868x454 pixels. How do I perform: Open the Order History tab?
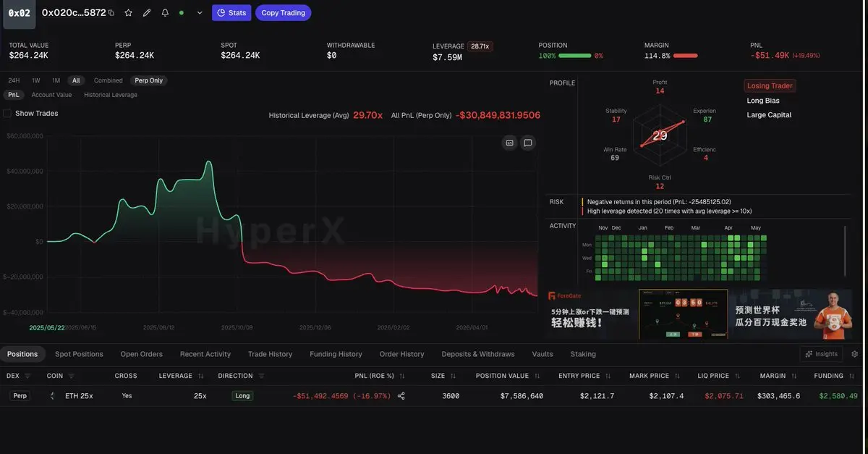click(401, 354)
